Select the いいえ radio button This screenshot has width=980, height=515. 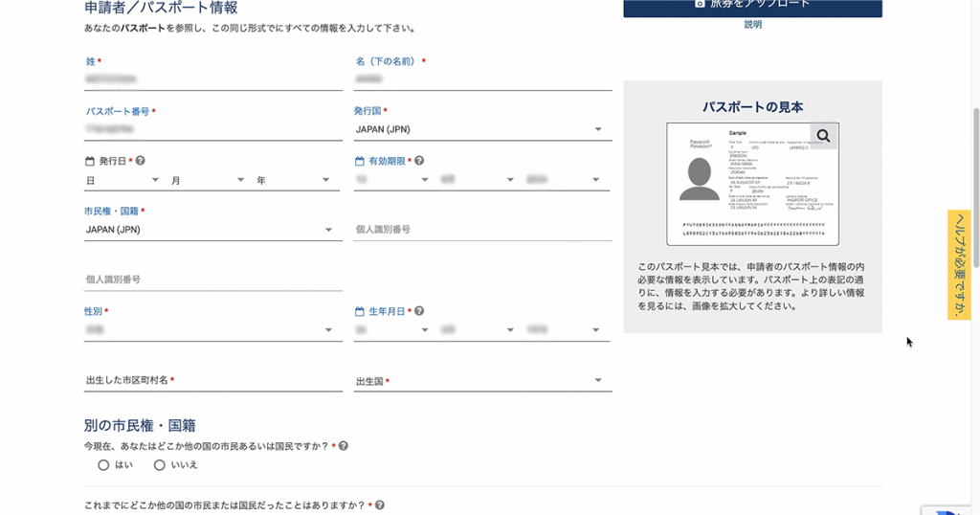point(160,465)
